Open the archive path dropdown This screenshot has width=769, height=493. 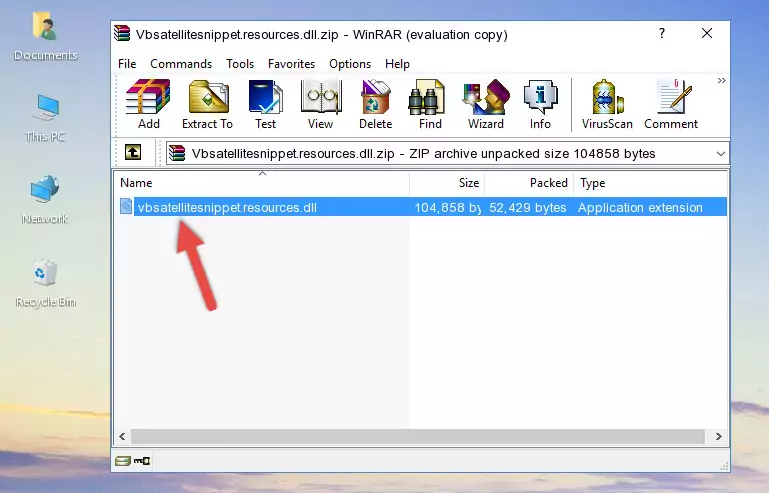pos(720,154)
